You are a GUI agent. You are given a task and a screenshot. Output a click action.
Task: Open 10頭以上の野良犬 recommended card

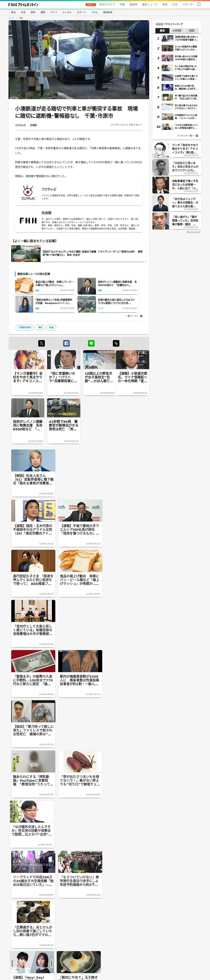click(x=99, y=373)
